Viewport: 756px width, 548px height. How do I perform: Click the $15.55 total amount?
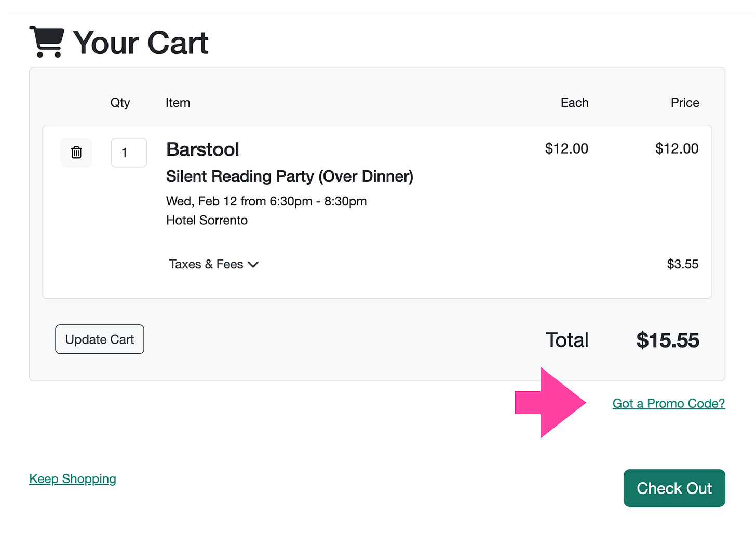click(668, 340)
